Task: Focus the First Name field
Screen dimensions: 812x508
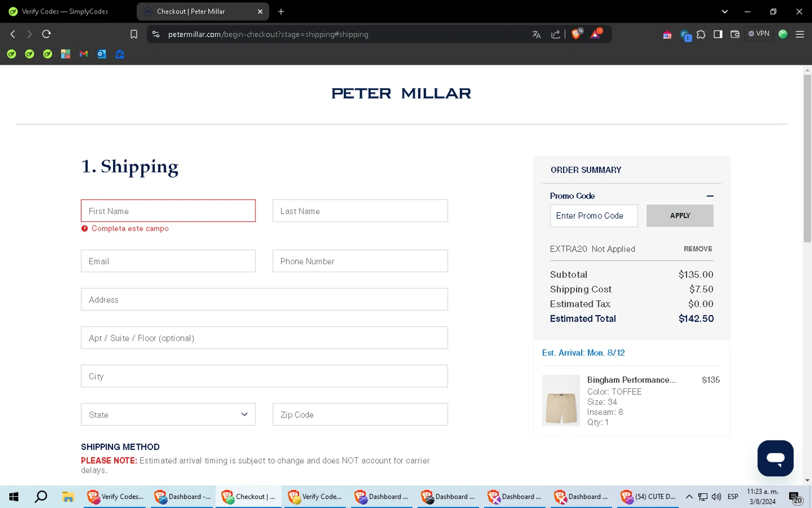Action: click(x=168, y=211)
